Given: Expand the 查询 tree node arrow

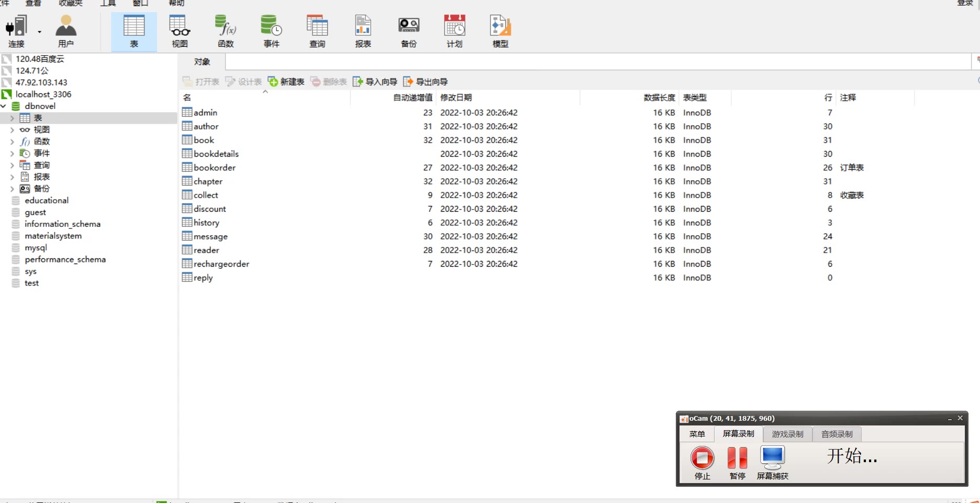Looking at the screenshot, I should click(x=12, y=166).
